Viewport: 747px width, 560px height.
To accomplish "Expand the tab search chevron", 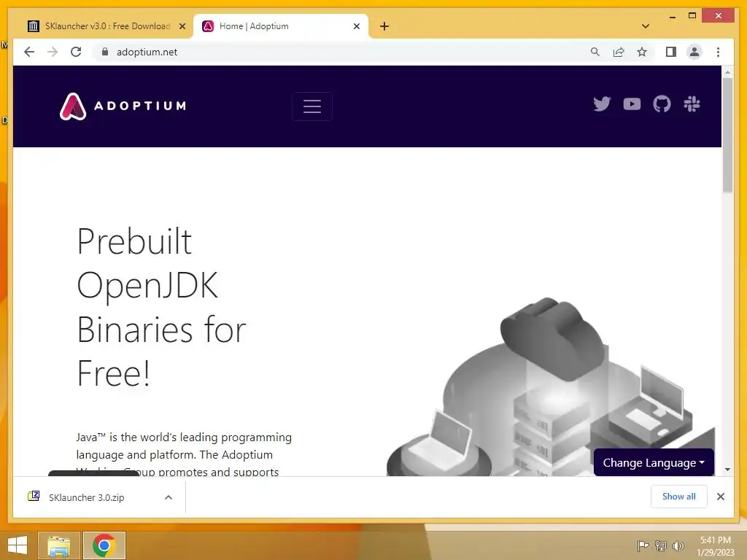I will [646, 26].
